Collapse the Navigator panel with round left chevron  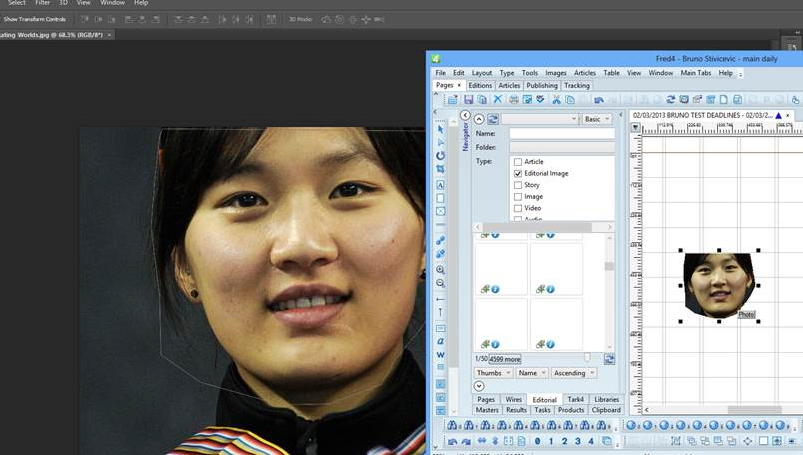465,115
